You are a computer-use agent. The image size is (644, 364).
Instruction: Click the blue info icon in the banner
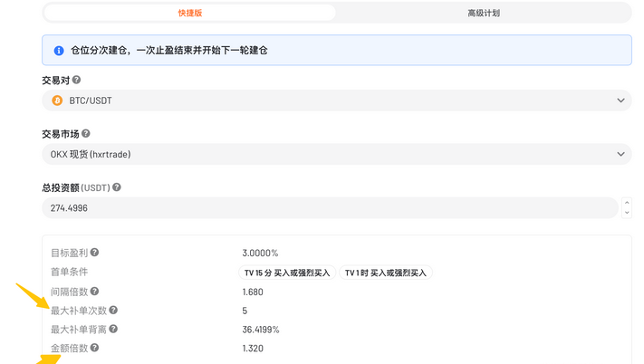point(59,51)
